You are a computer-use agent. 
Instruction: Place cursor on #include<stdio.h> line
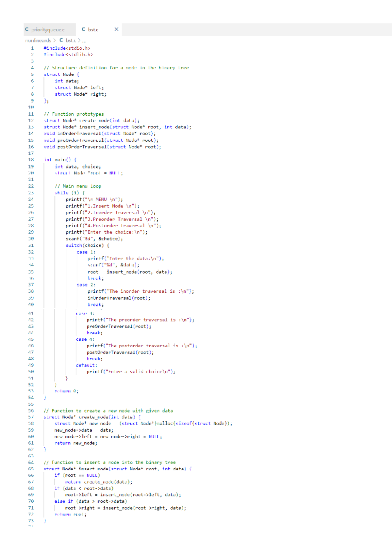(x=67, y=48)
